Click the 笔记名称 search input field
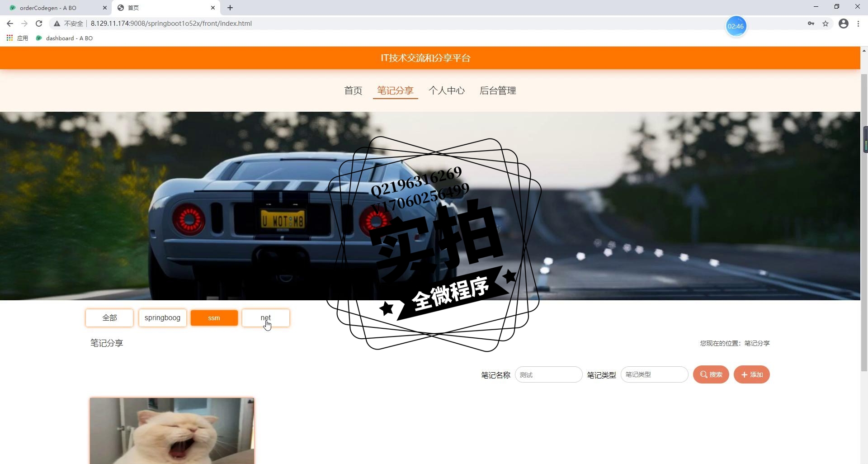868x464 pixels. point(548,375)
